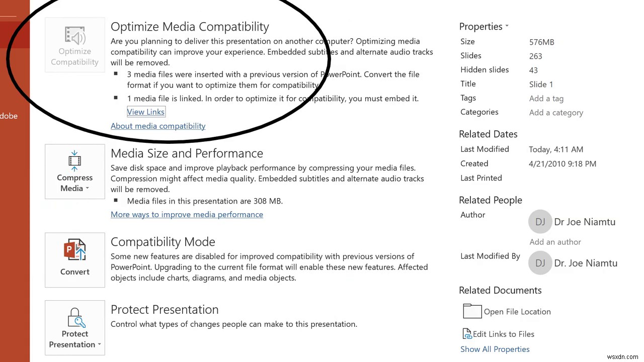Open the Protect Presentation dropdown arrow

point(99,345)
